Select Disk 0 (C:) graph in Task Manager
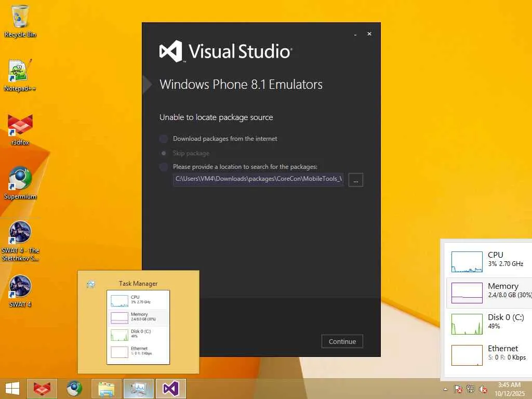 coord(467,324)
